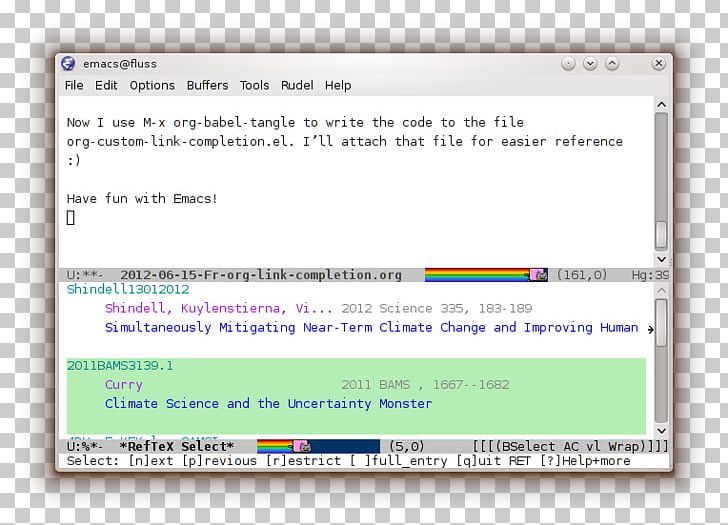
Task: Open the Rudel menu
Action: [297, 85]
